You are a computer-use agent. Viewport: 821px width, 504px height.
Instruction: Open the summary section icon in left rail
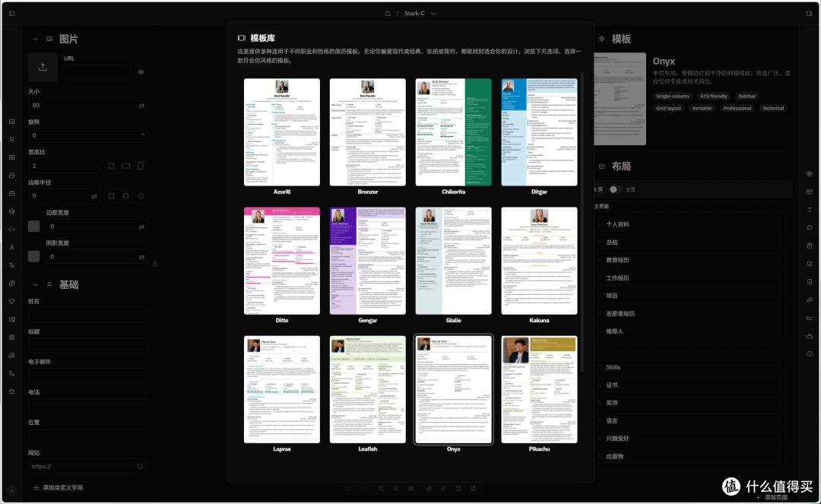11,157
